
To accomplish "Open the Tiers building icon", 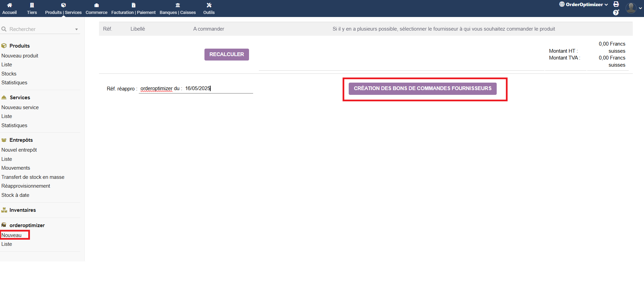I will coord(32,5).
